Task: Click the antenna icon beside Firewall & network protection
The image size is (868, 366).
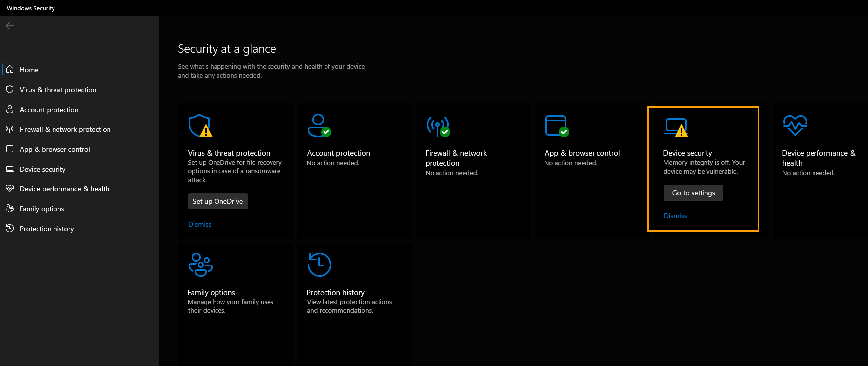Action: coord(10,129)
